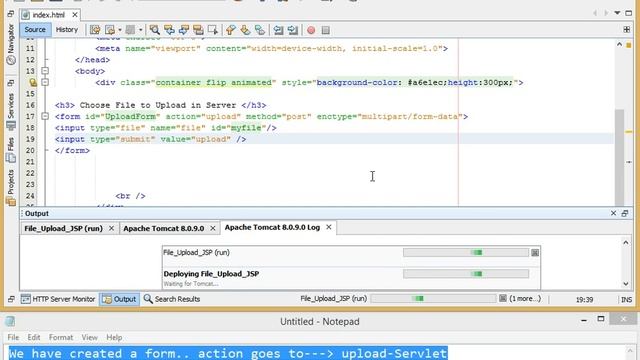Image resolution: width=640 pixels, height=360 pixels.
Task: Close the File_Upload_JSP (run) output tab
Action: click(111, 228)
